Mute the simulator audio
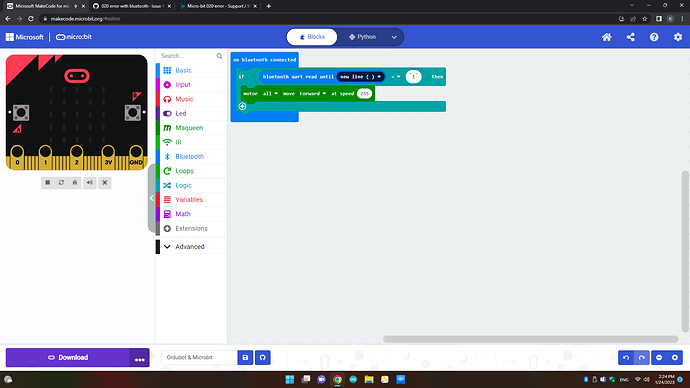690x388 pixels. click(x=90, y=183)
